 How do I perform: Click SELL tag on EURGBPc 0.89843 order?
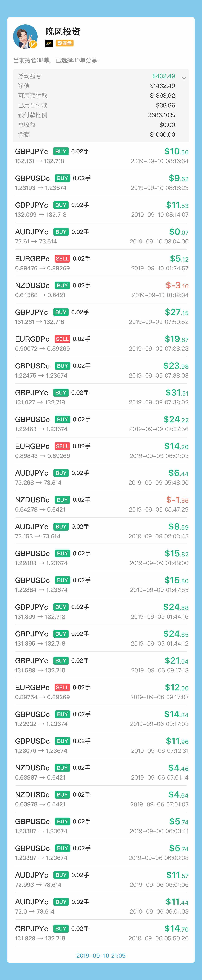point(62,446)
